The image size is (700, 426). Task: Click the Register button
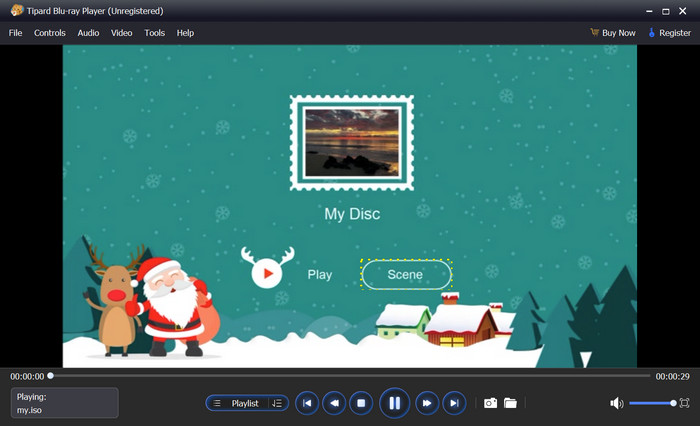click(x=669, y=33)
